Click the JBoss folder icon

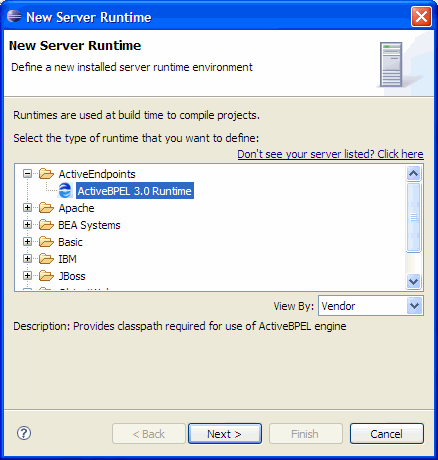click(x=46, y=276)
